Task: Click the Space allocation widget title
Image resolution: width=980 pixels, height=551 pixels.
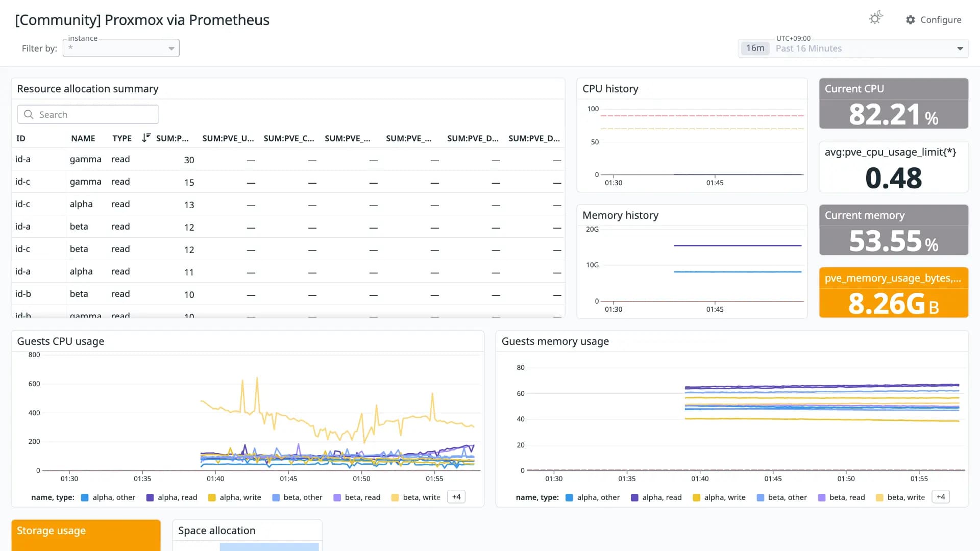Action: click(217, 531)
